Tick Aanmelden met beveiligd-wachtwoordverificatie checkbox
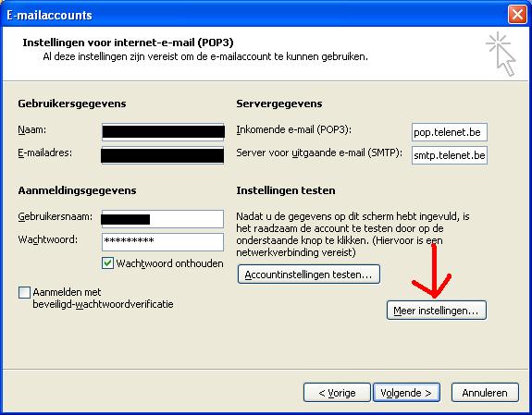The height and width of the screenshot is (415, 532). point(24,292)
